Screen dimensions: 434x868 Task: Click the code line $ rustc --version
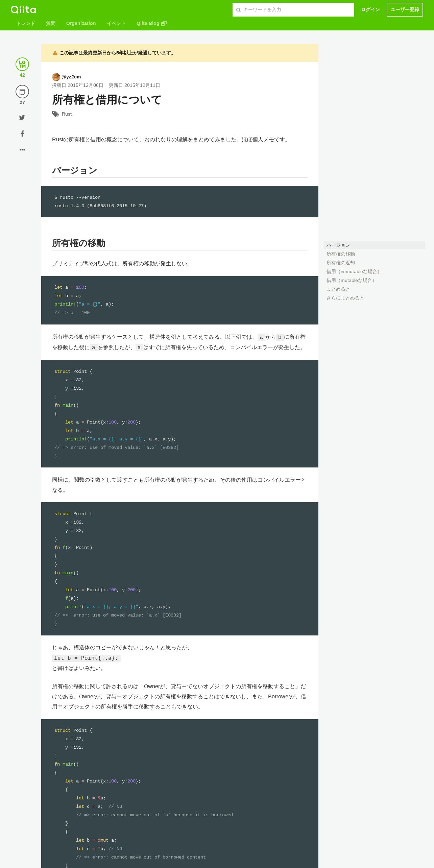77,197
